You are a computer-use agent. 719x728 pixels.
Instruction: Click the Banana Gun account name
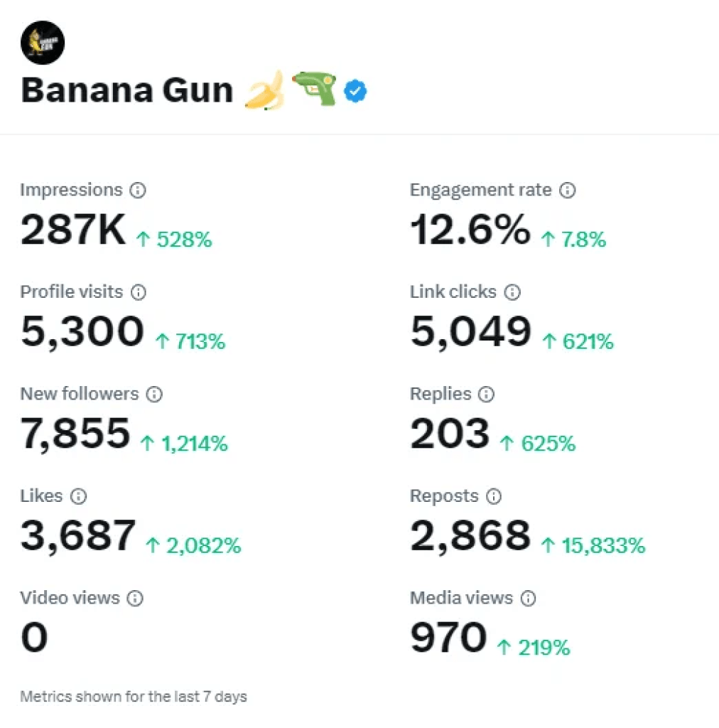pos(126,90)
